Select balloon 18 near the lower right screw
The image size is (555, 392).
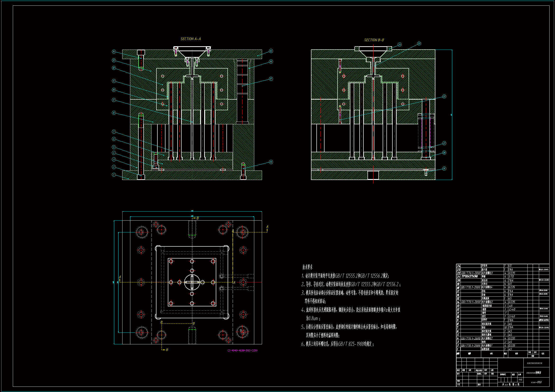[271, 162]
